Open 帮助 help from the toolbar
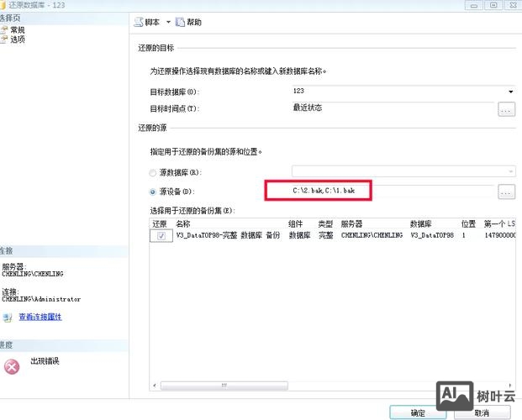This screenshot has width=522, height=420. [x=188, y=23]
